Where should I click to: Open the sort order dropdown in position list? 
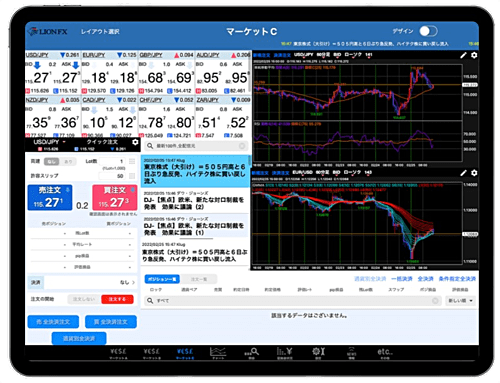tap(460, 301)
